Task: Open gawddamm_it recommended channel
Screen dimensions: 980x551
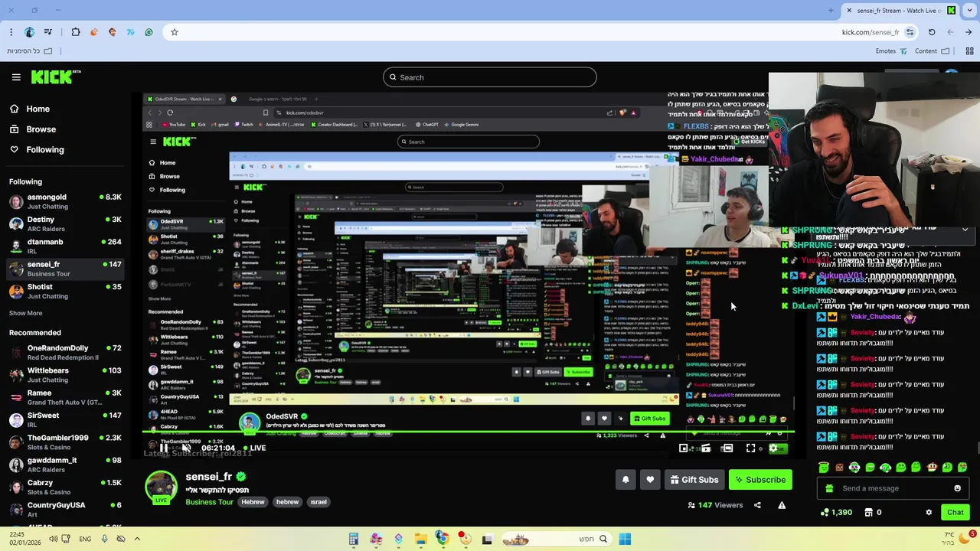Action: point(65,465)
